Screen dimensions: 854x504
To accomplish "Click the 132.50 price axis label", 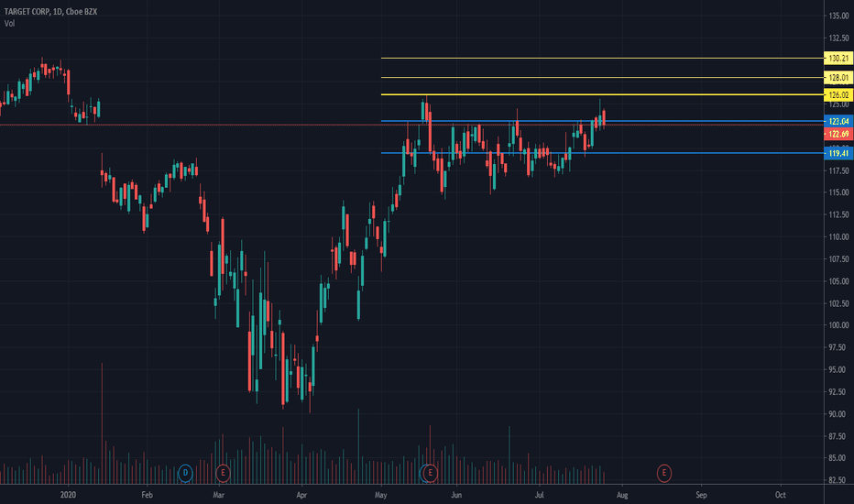I will pyautogui.click(x=838, y=38).
